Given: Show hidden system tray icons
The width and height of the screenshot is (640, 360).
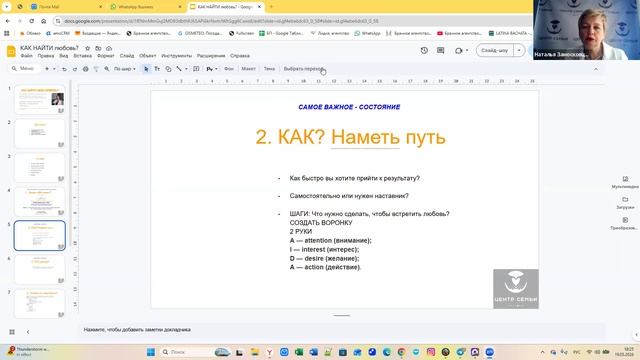Looking at the screenshot, I should tap(542, 352).
